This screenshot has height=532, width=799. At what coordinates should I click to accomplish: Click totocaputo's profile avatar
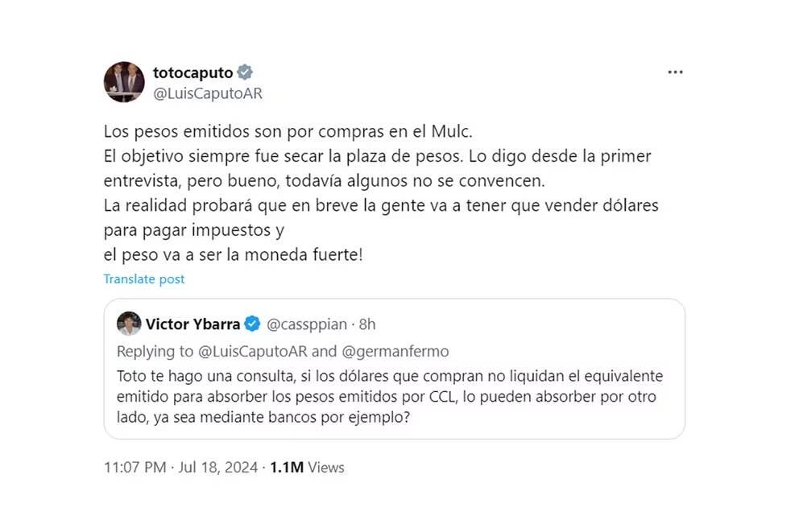point(124,82)
